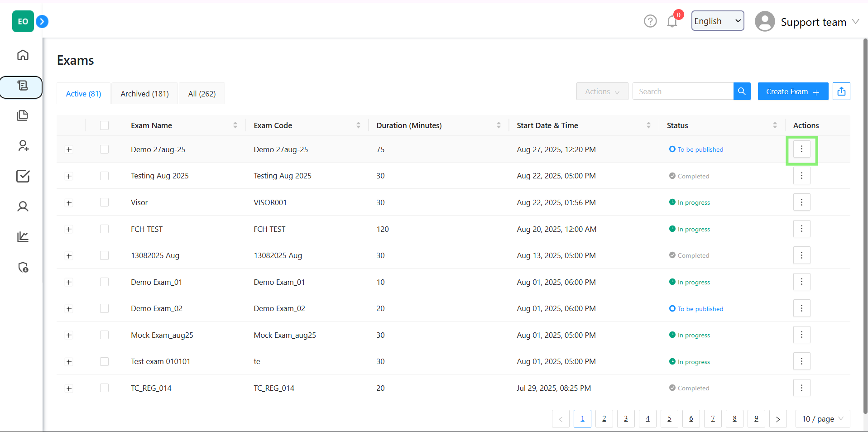This screenshot has height=432, width=868.
Task: Check the box for Demo 27aug-25
Action: coord(104,149)
